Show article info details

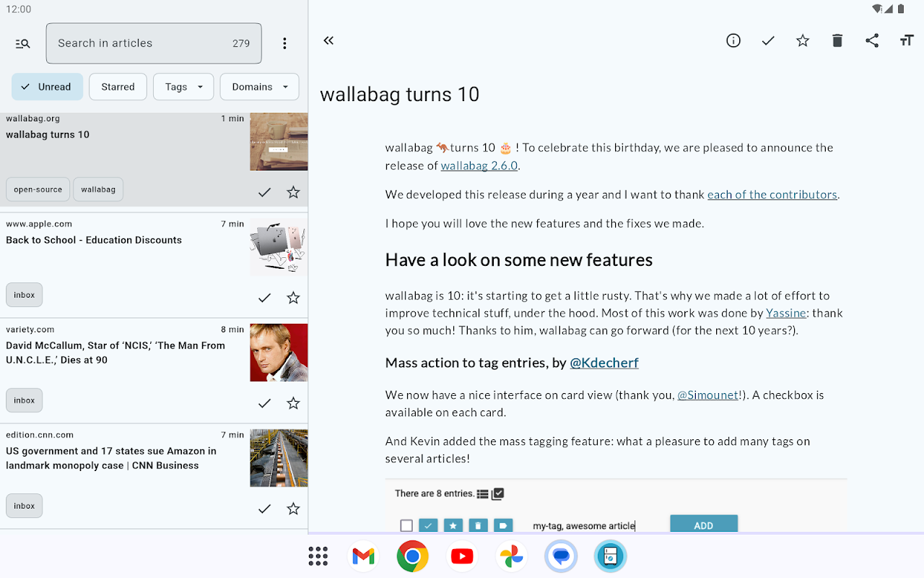[733, 40]
